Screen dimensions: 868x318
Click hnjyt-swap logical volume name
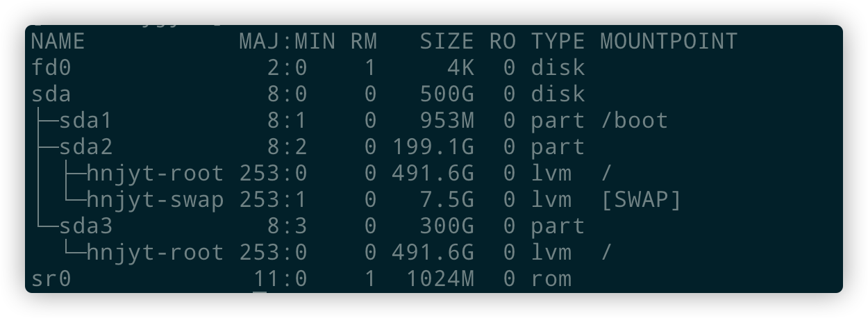(156, 200)
